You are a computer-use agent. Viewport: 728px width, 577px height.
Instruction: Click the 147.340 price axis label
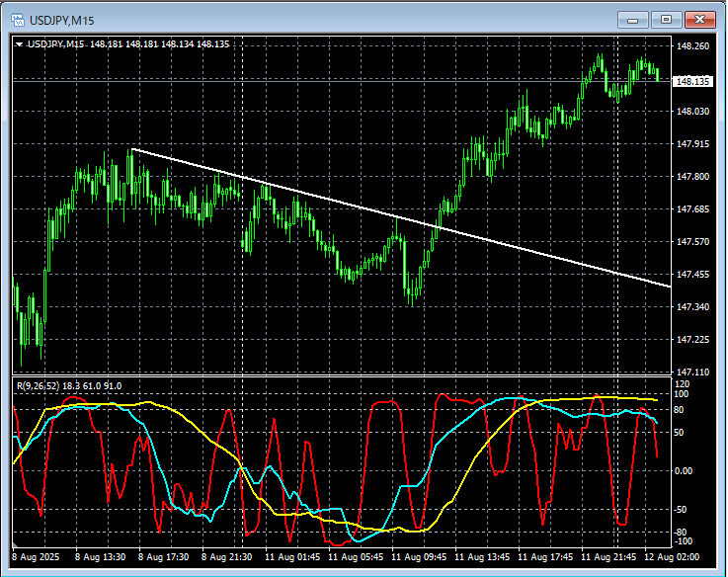pyautogui.click(x=692, y=306)
